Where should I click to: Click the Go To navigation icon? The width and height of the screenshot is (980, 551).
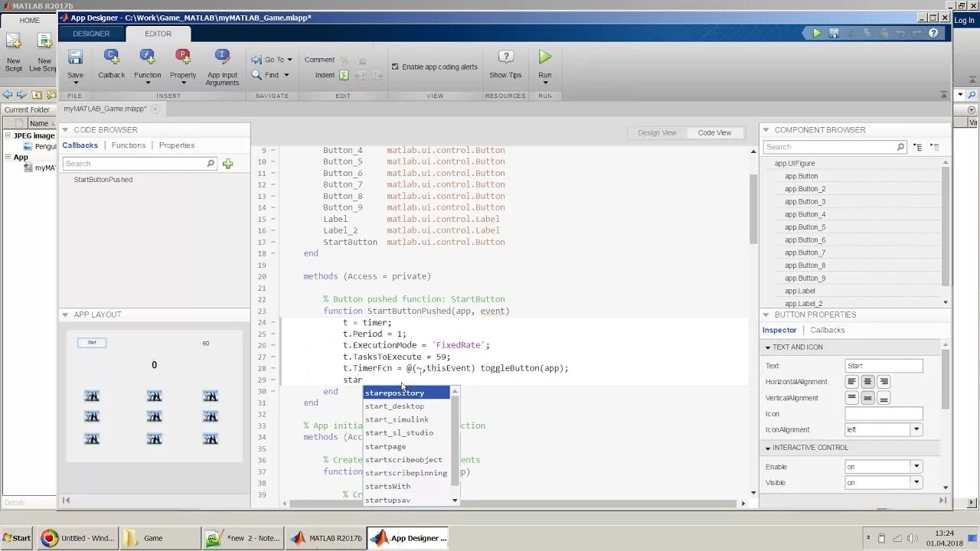(x=256, y=60)
